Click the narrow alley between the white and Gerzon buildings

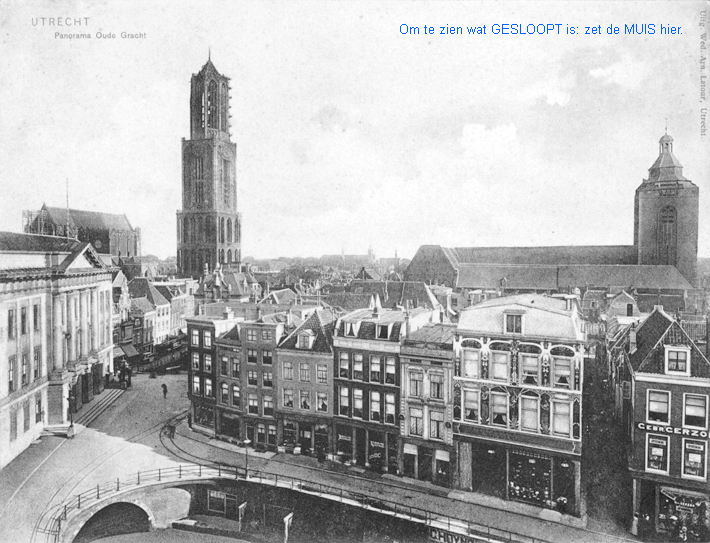click(603, 440)
